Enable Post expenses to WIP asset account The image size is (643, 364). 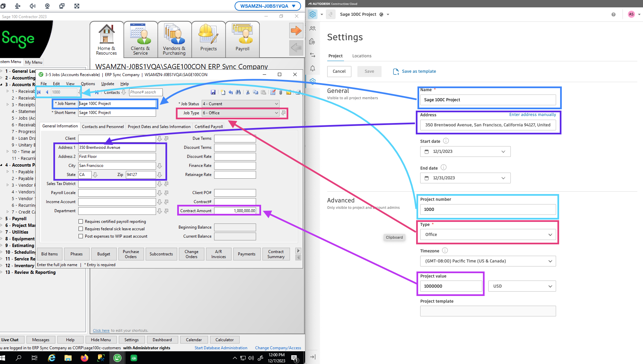(81, 236)
